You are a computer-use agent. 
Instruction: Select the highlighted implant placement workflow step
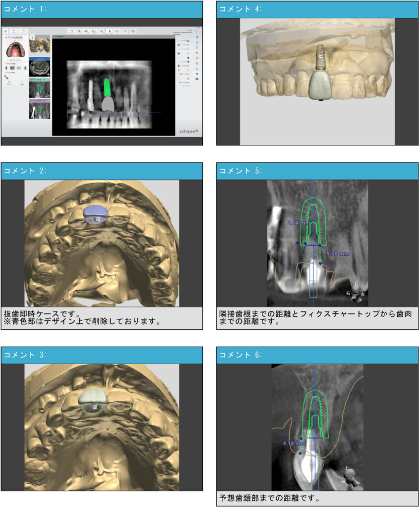109,30
